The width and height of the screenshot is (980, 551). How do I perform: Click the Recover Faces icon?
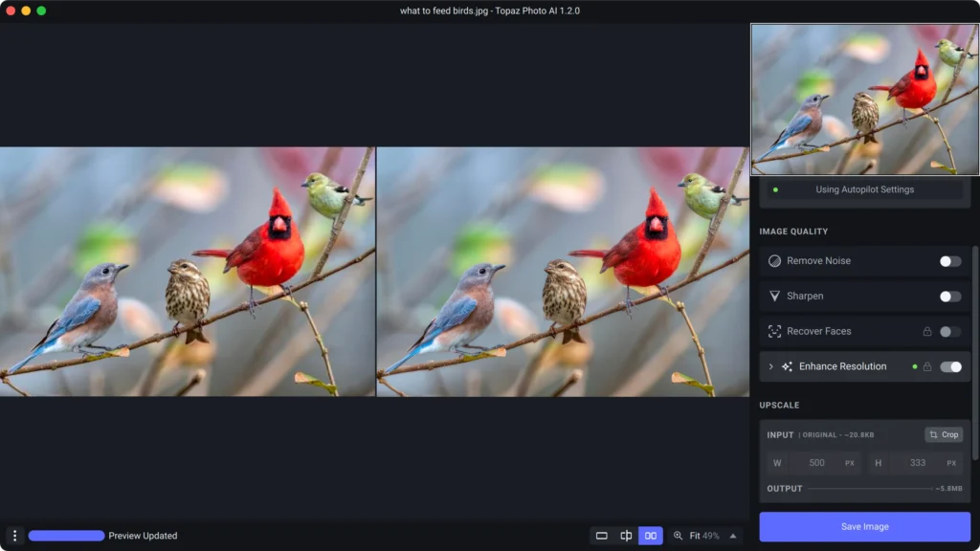[x=775, y=332]
